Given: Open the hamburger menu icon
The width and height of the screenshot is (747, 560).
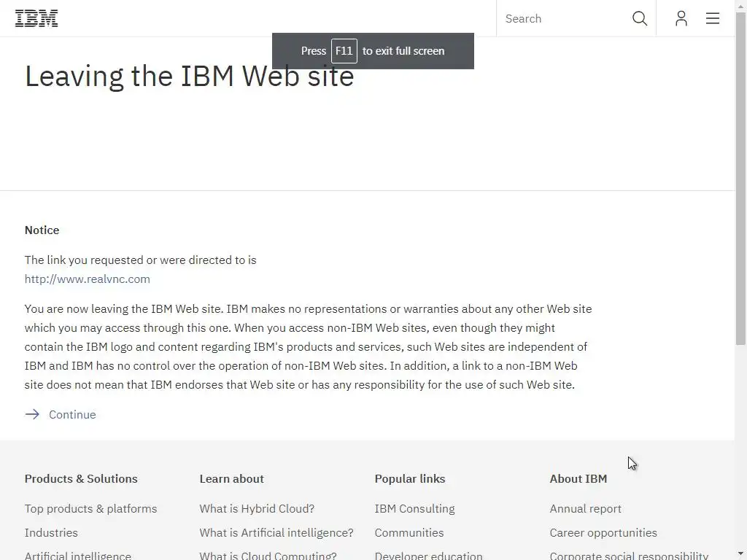Looking at the screenshot, I should 713,19.
